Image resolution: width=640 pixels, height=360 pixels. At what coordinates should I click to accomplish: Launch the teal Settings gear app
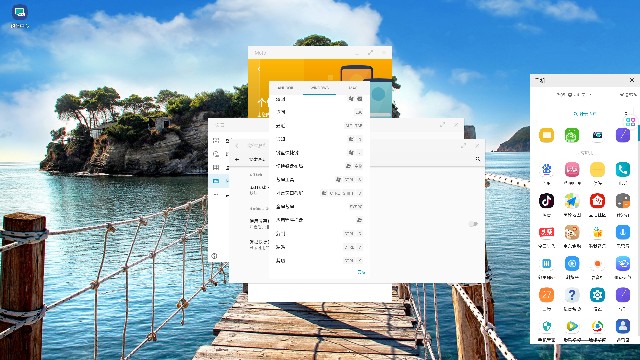(597, 295)
